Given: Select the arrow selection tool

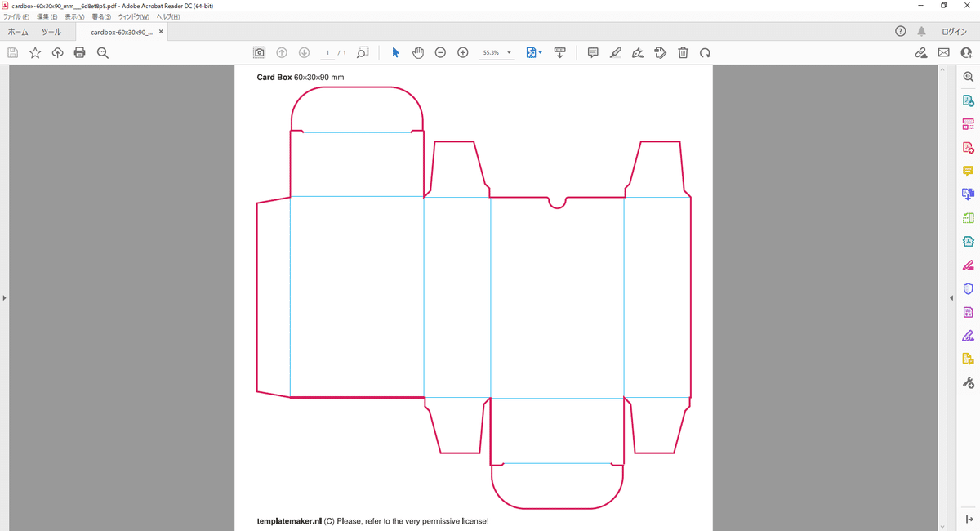Looking at the screenshot, I should pos(395,52).
